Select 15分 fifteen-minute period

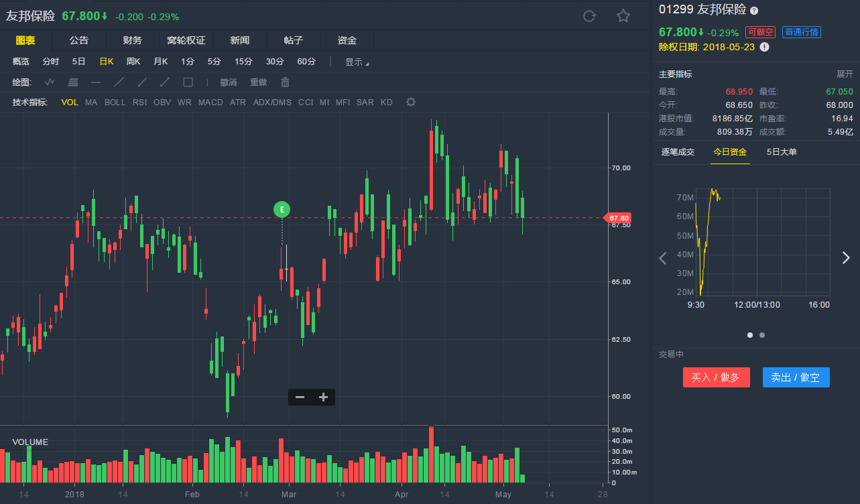(243, 62)
